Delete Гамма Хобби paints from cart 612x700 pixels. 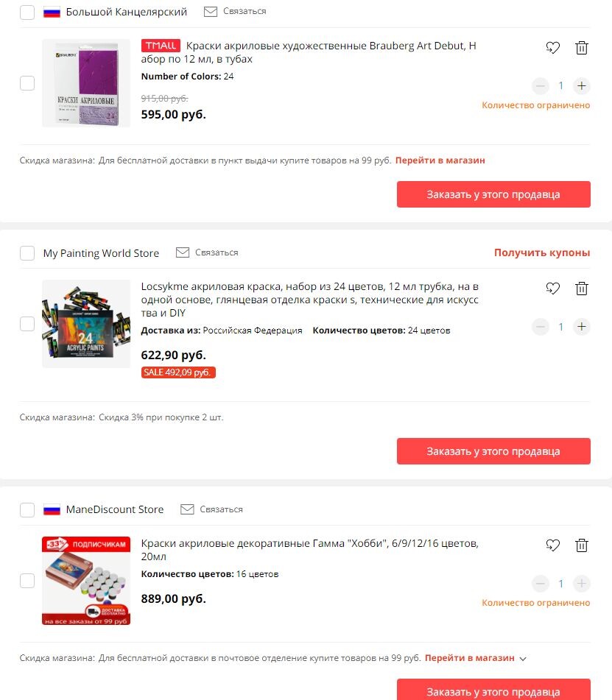(581, 545)
